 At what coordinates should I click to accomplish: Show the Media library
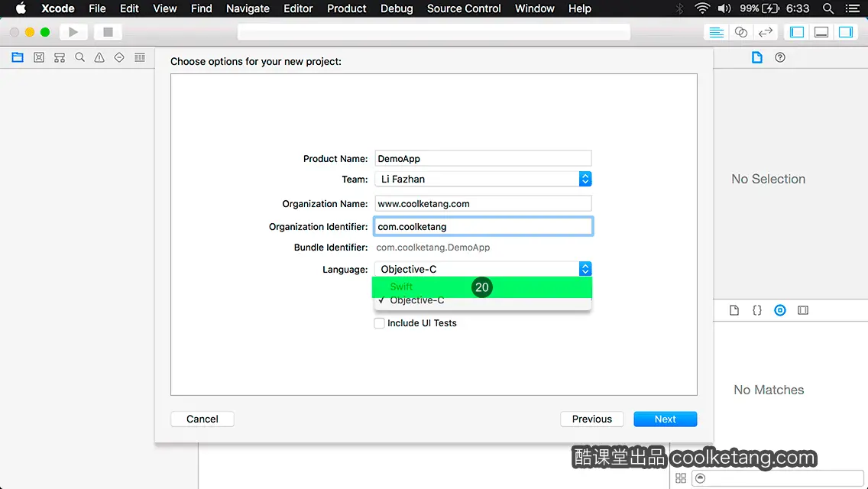click(803, 310)
